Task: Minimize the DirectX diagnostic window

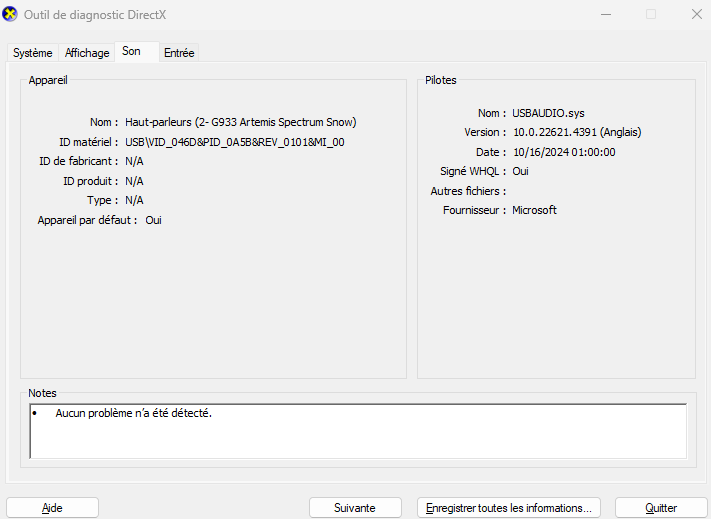Action: pyautogui.click(x=606, y=15)
